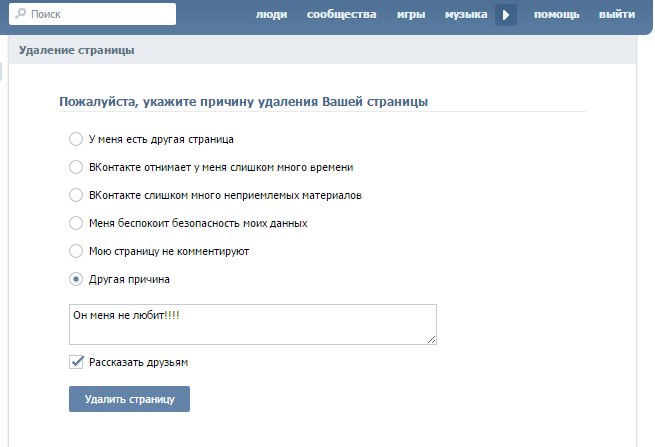Choose 'Меня беспокоит безопасность моих данных'
Viewport: 655px width, 447px height.
click(x=76, y=223)
